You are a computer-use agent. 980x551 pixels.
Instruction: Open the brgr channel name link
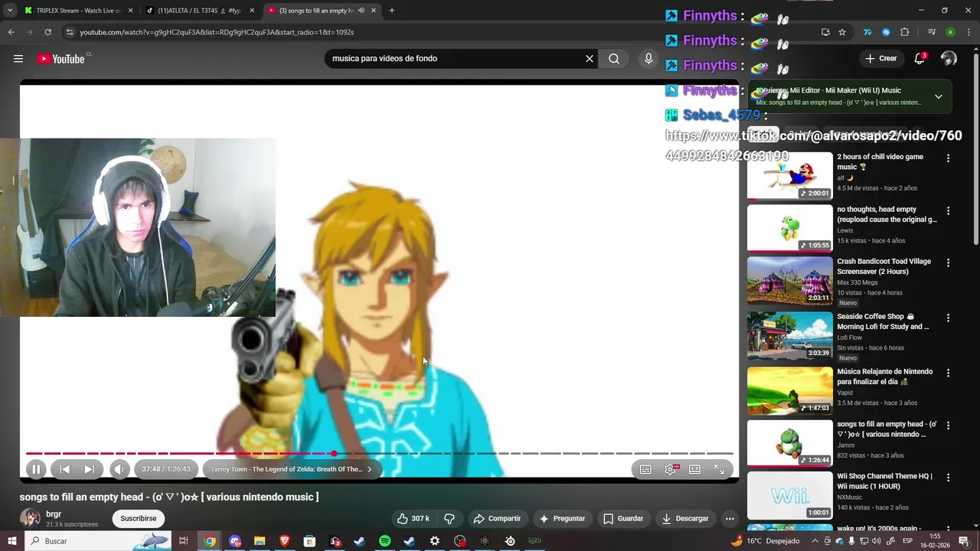(54, 514)
